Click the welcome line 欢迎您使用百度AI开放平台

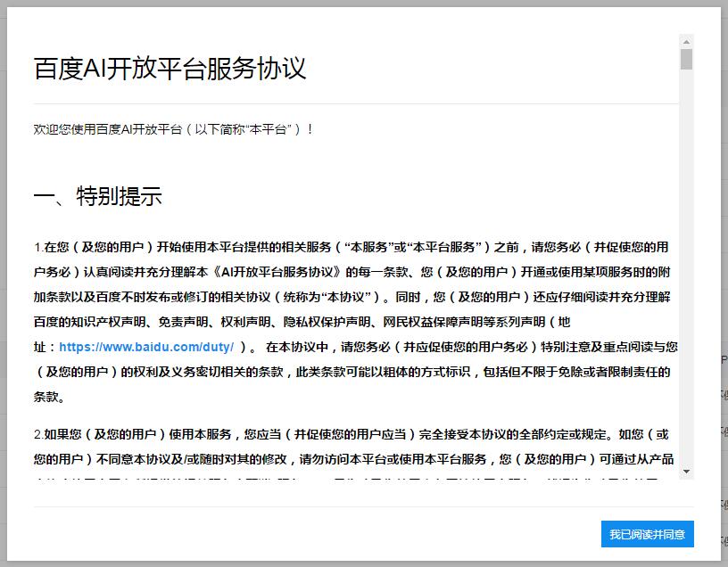pos(173,129)
